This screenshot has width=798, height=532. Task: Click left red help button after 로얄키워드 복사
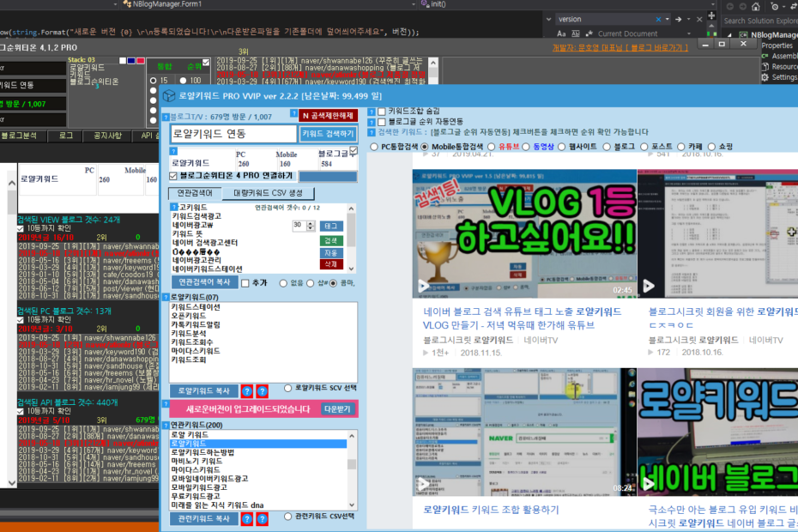pos(247,391)
